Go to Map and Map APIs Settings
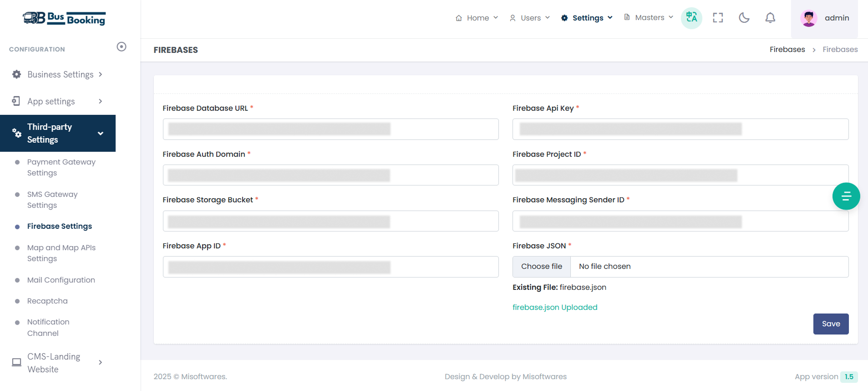The height and width of the screenshot is (391, 868). tap(61, 253)
